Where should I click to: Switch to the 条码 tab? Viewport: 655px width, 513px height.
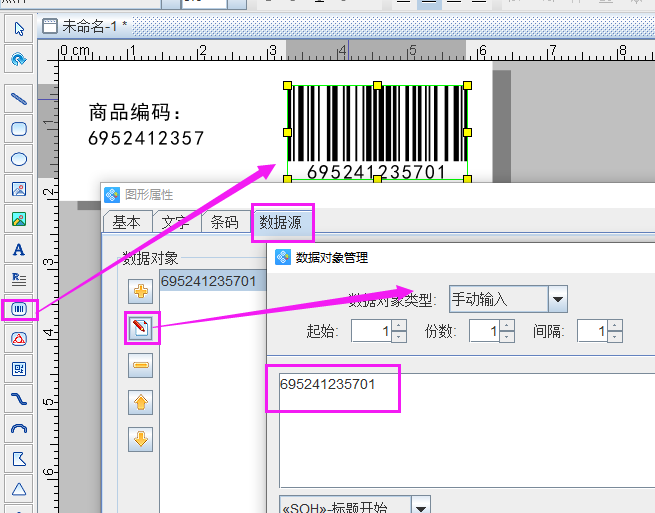tap(225, 222)
